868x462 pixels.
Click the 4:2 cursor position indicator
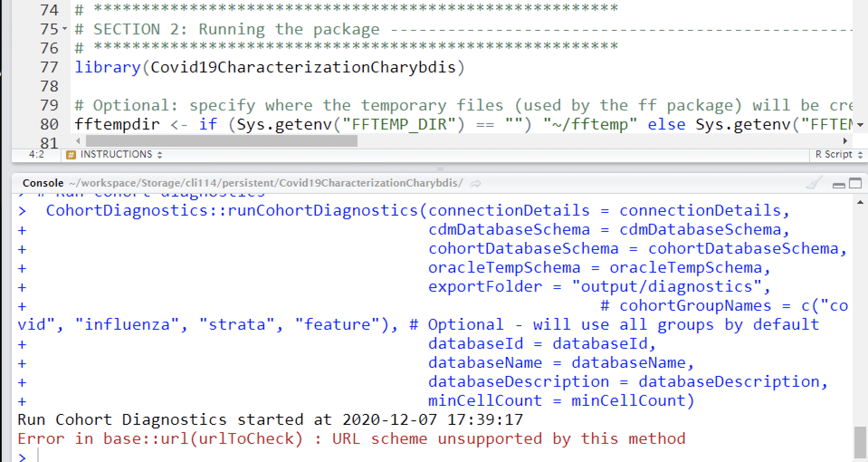(x=36, y=154)
